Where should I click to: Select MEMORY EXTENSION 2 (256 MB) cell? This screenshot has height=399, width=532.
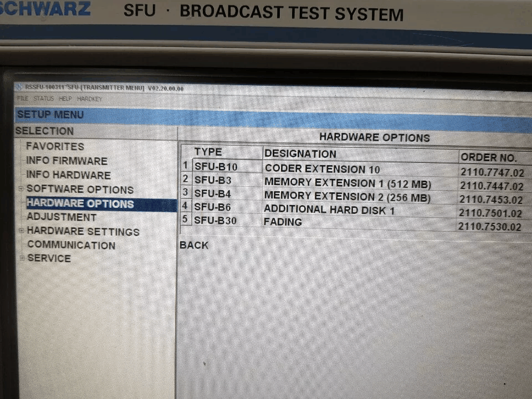[x=360, y=197]
